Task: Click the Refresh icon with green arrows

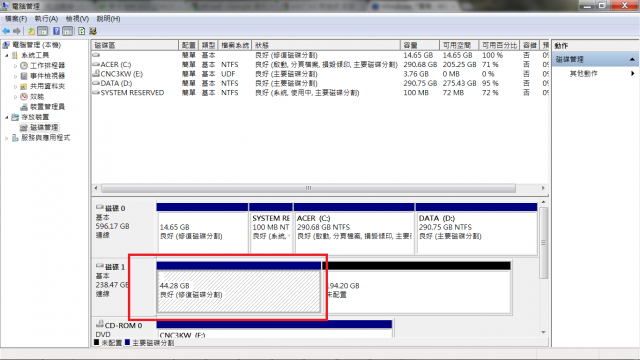Action: click(x=82, y=31)
